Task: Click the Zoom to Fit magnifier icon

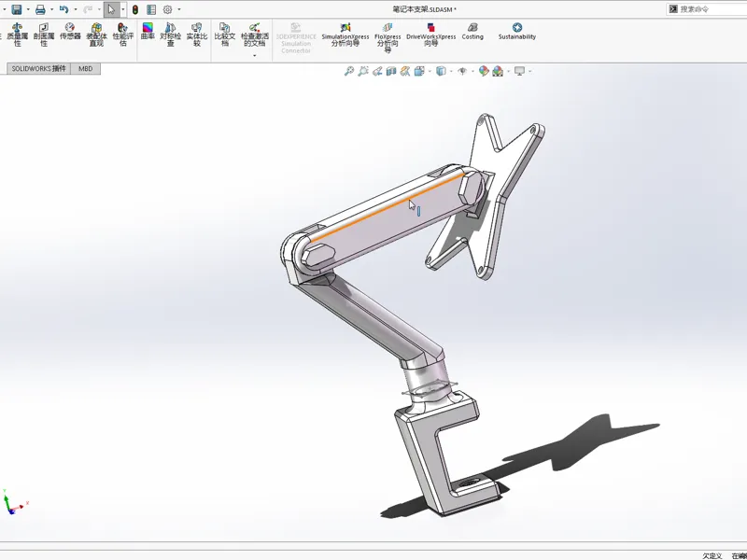Action: [348, 72]
